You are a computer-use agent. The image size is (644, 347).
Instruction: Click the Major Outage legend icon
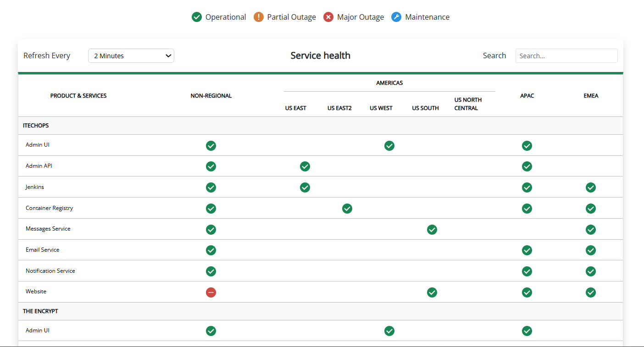pos(328,17)
